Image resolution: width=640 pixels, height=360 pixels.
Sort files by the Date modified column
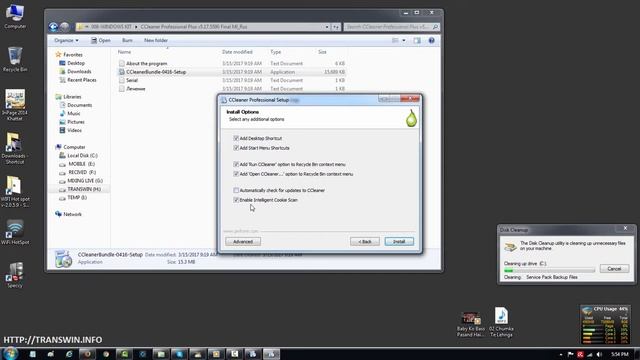point(237,52)
